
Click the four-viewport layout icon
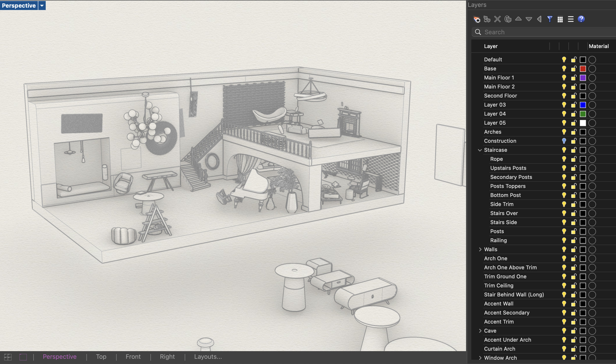[x=8, y=357]
